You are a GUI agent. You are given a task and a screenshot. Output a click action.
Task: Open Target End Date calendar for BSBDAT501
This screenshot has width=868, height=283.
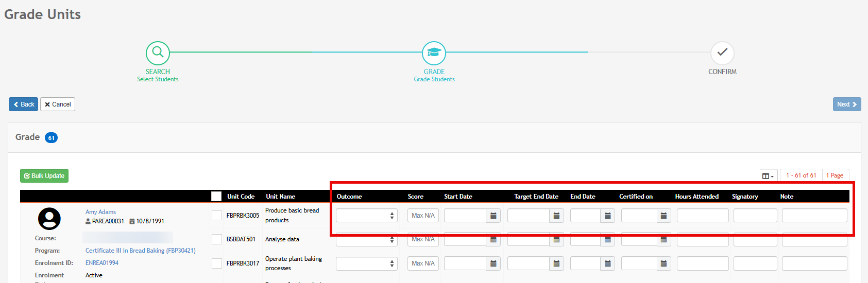click(556, 239)
